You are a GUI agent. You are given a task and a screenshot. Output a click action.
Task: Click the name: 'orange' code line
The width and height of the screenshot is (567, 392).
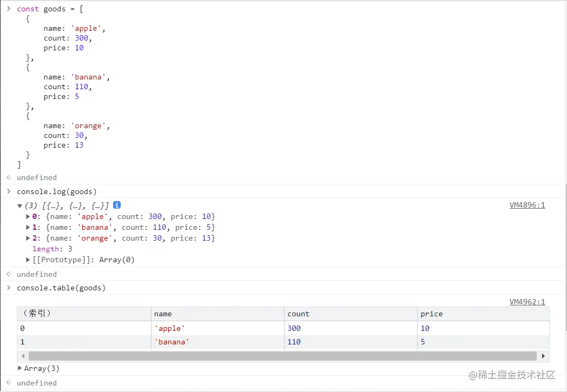pyautogui.click(x=77, y=126)
